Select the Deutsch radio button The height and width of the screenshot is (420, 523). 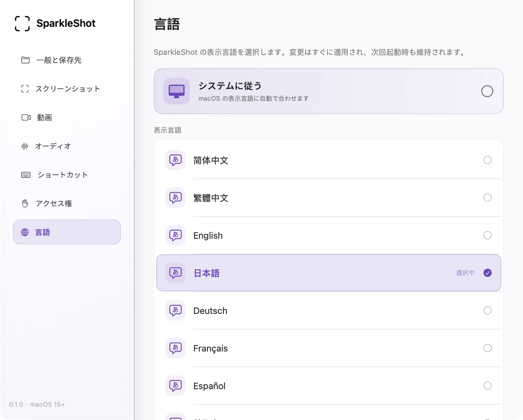[487, 310]
